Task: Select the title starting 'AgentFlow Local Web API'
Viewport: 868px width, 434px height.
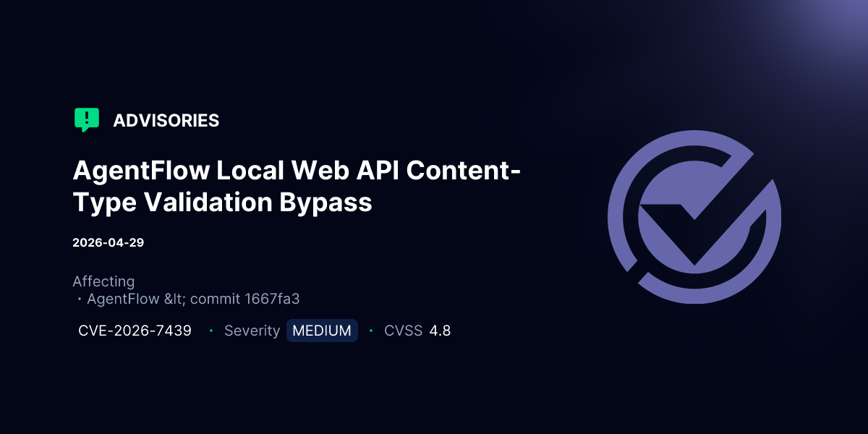Action: 297,187
